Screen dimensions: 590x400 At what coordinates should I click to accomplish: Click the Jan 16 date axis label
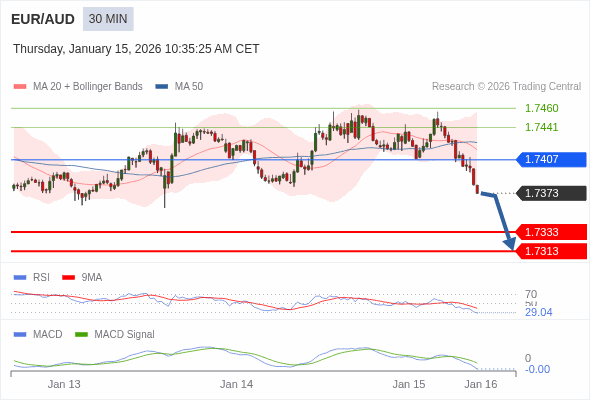481,385
